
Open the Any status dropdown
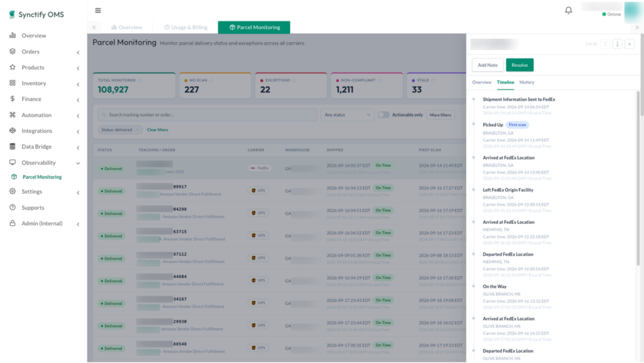point(347,115)
